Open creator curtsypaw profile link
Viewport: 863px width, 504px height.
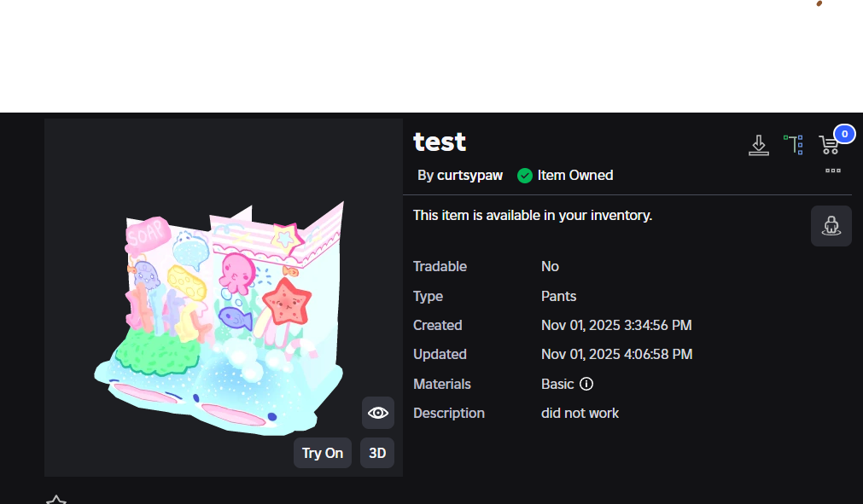pyautogui.click(x=469, y=176)
